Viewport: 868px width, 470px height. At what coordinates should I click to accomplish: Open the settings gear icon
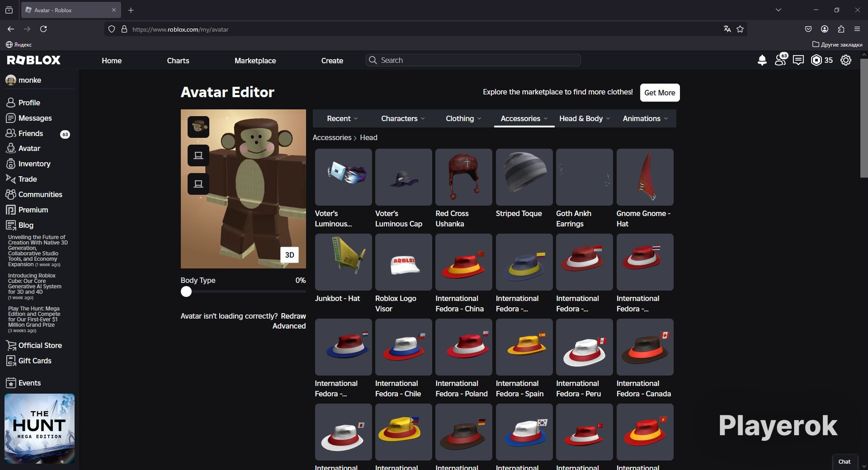click(x=846, y=60)
